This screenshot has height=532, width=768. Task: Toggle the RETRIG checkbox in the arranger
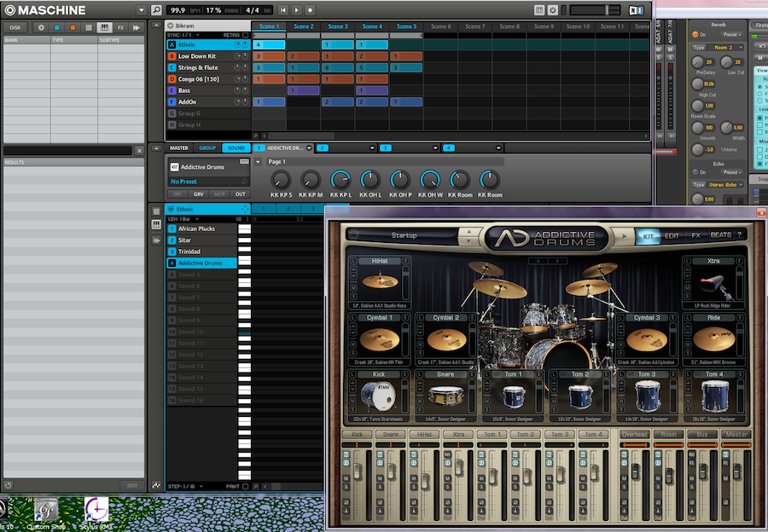coord(246,35)
